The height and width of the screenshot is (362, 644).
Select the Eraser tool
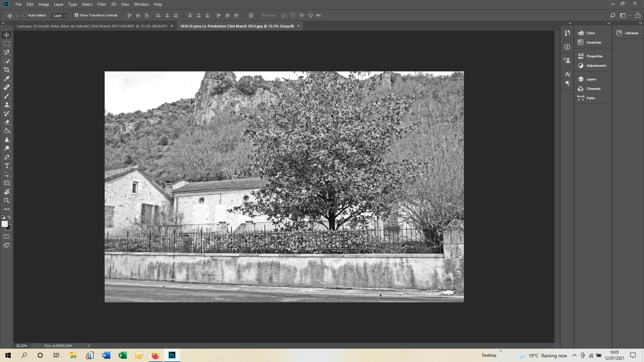7,122
